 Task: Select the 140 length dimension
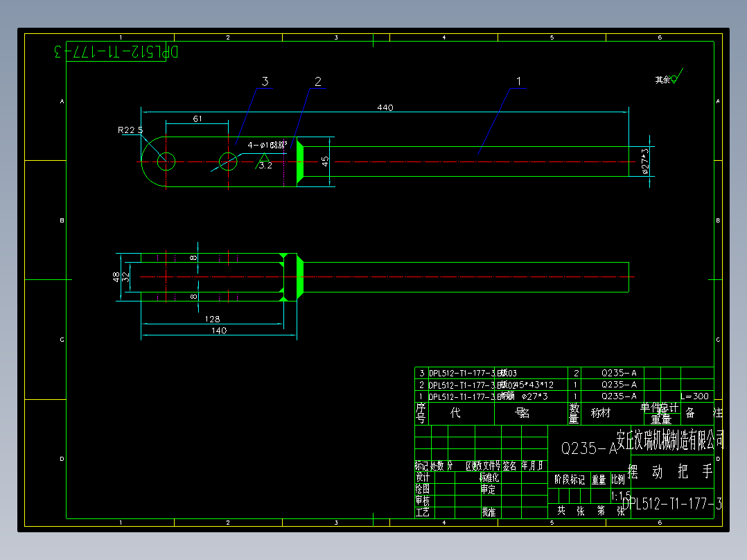point(219,331)
